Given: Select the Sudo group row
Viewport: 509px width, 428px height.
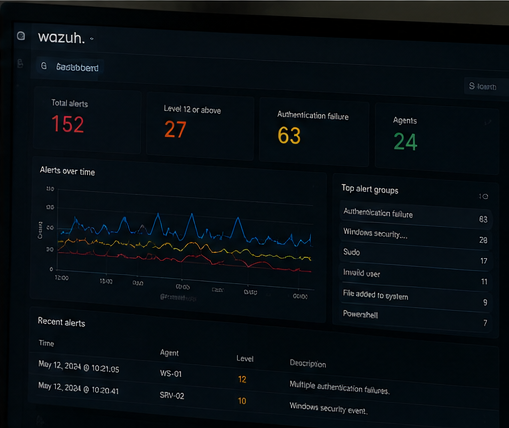Looking at the screenshot, I should [x=415, y=256].
